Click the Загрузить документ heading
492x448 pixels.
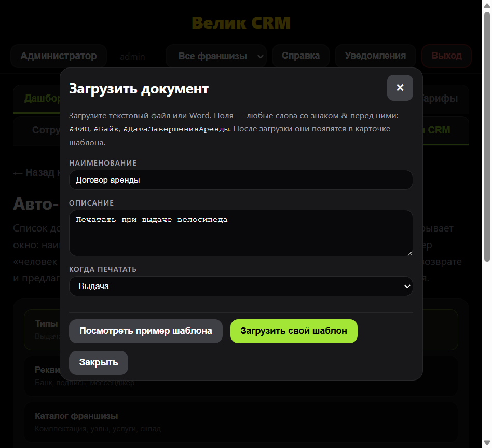pyautogui.click(x=139, y=89)
